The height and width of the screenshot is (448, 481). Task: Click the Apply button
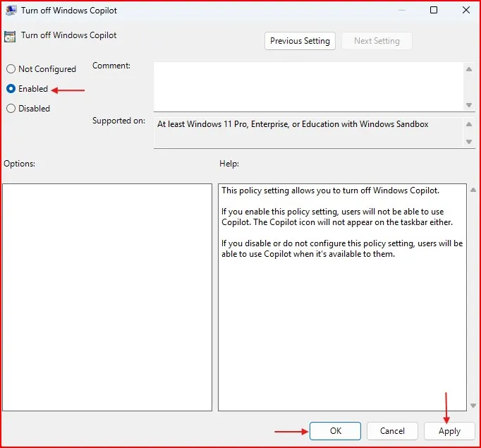[449, 431]
